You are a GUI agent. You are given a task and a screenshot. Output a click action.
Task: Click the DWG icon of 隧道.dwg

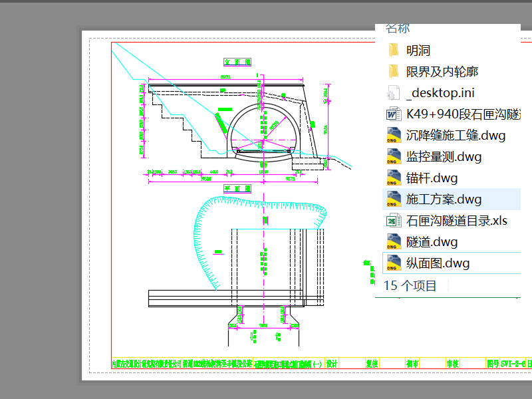393,242
